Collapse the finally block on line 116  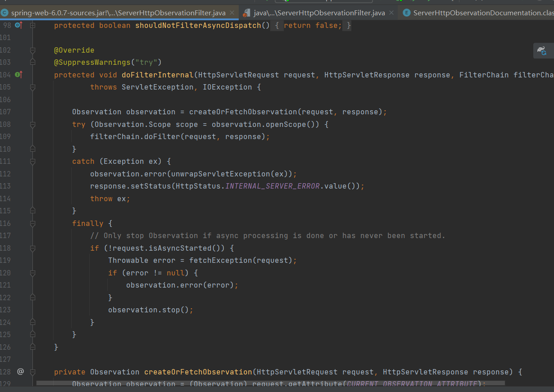32,223
